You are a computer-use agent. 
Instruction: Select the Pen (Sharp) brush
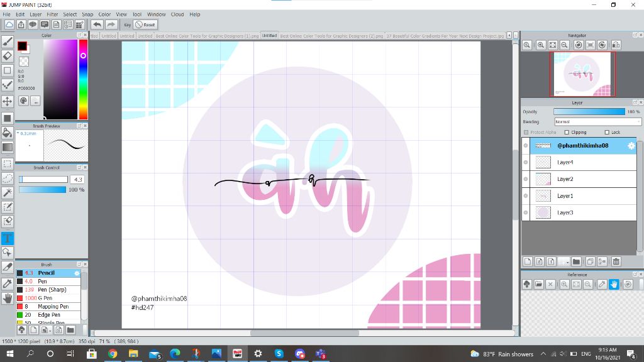click(x=48, y=290)
